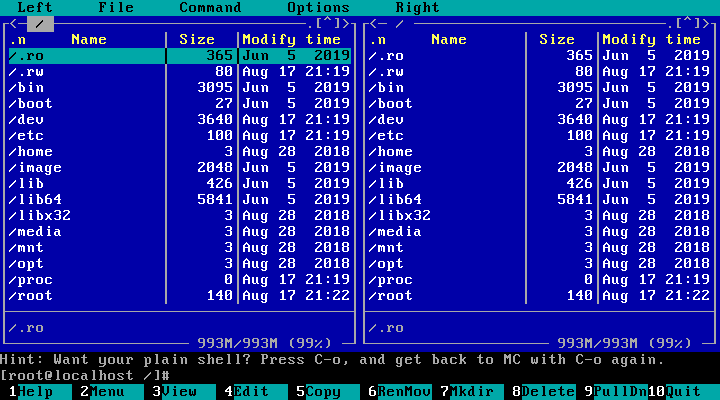Select /opt in the right panel

[x=540, y=264]
